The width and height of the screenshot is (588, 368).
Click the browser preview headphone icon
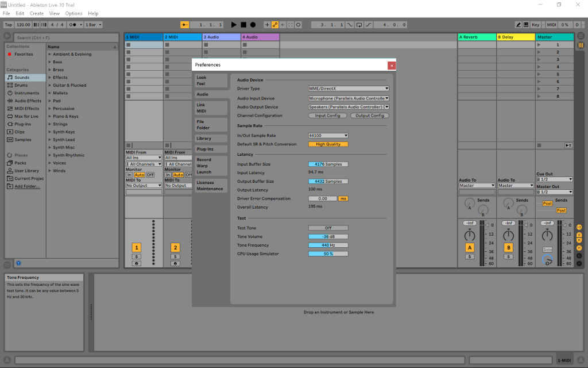click(x=18, y=263)
